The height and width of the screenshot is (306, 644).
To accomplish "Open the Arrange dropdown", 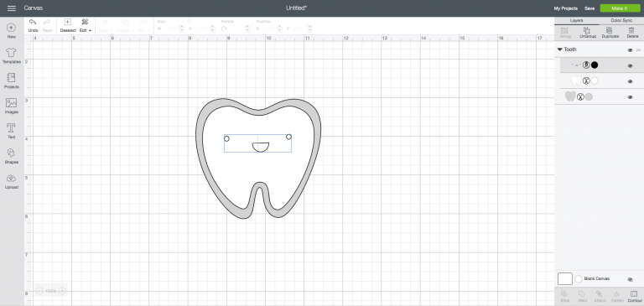I will tap(126, 25).
